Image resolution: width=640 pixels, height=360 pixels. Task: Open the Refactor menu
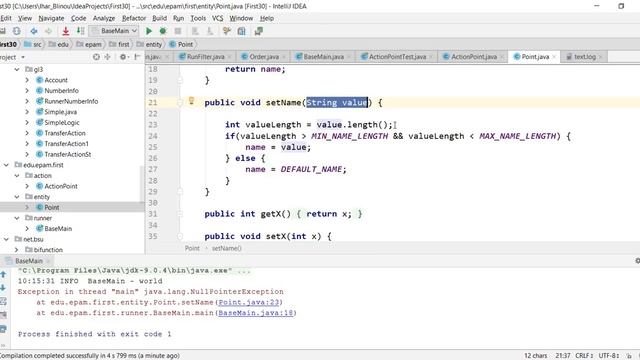point(134,18)
